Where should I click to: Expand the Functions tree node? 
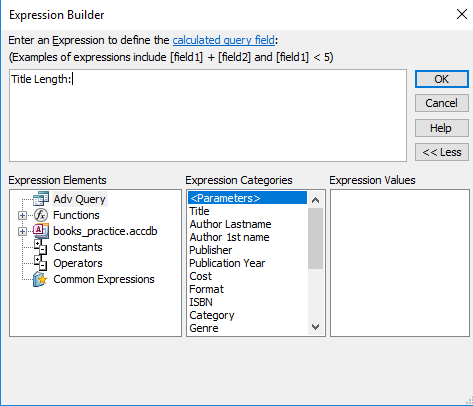pyautogui.click(x=22, y=215)
